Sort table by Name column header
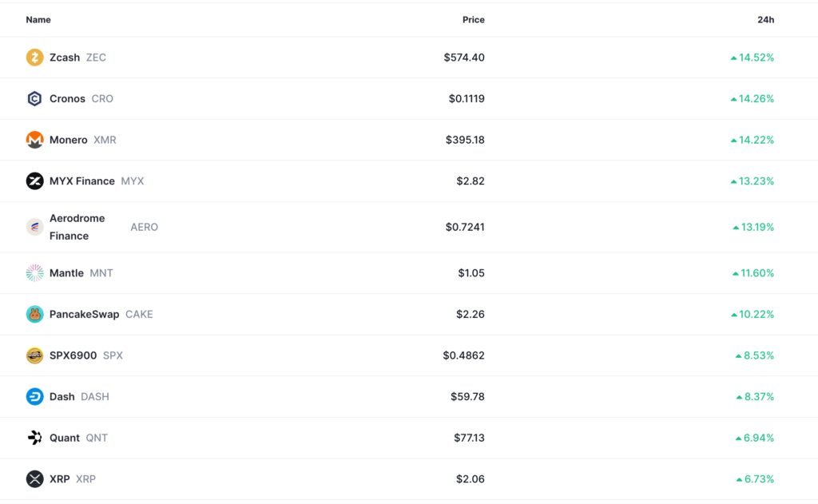The height and width of the screenshot is (504, 818). (38, 20)
